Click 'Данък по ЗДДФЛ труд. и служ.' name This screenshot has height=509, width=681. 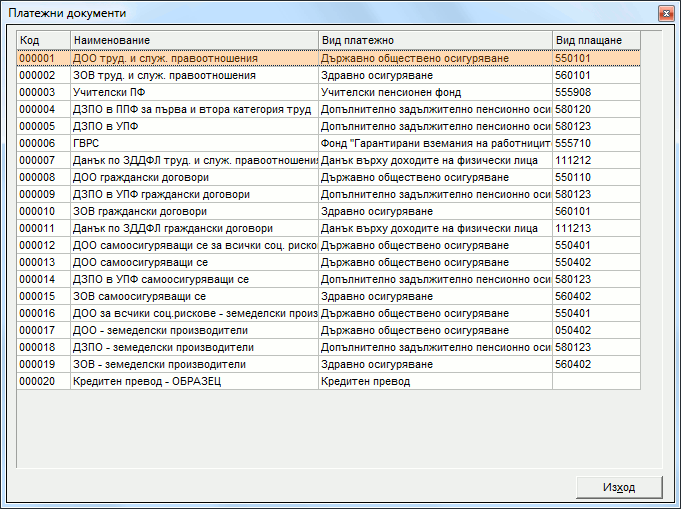click(x=195, y=160)
